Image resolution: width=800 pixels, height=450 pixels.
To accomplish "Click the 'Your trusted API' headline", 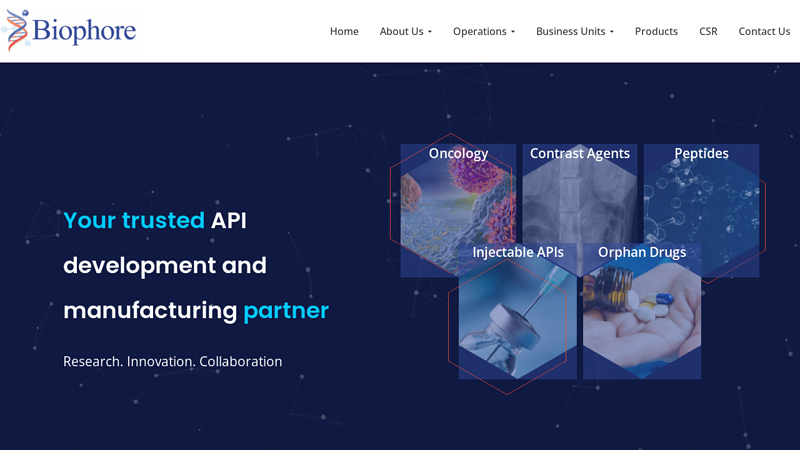I will click(155, 220).
